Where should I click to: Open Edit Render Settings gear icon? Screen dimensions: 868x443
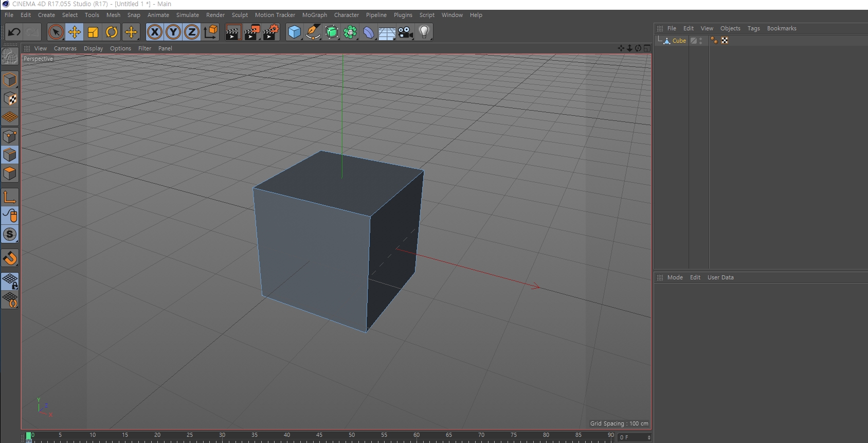point(271,32)
